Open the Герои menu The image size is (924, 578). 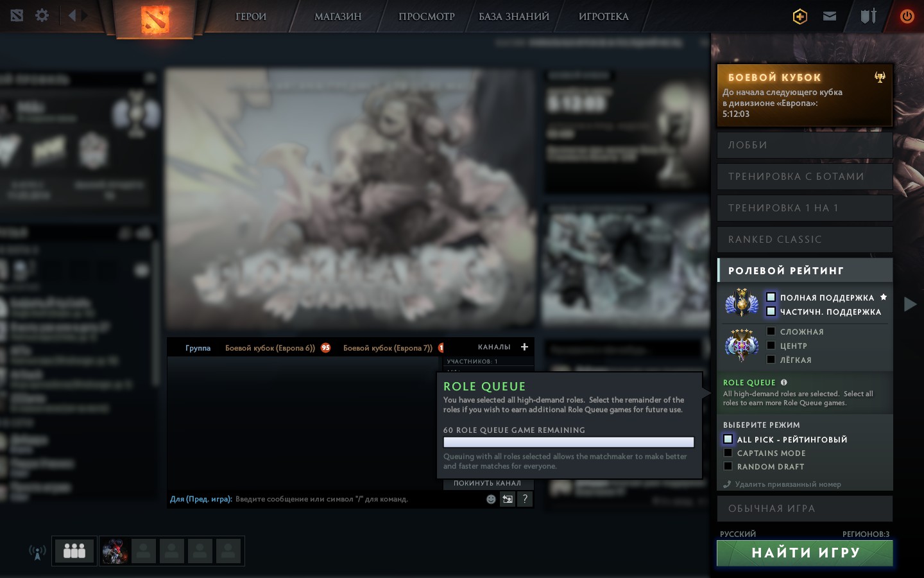pos(250,17)
